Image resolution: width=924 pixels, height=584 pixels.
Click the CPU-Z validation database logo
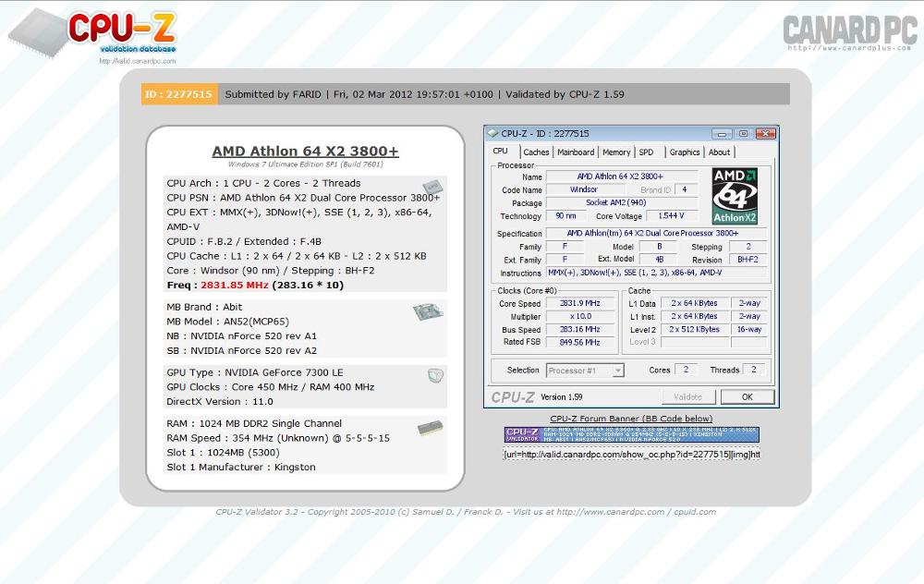[x=93, y=33]
